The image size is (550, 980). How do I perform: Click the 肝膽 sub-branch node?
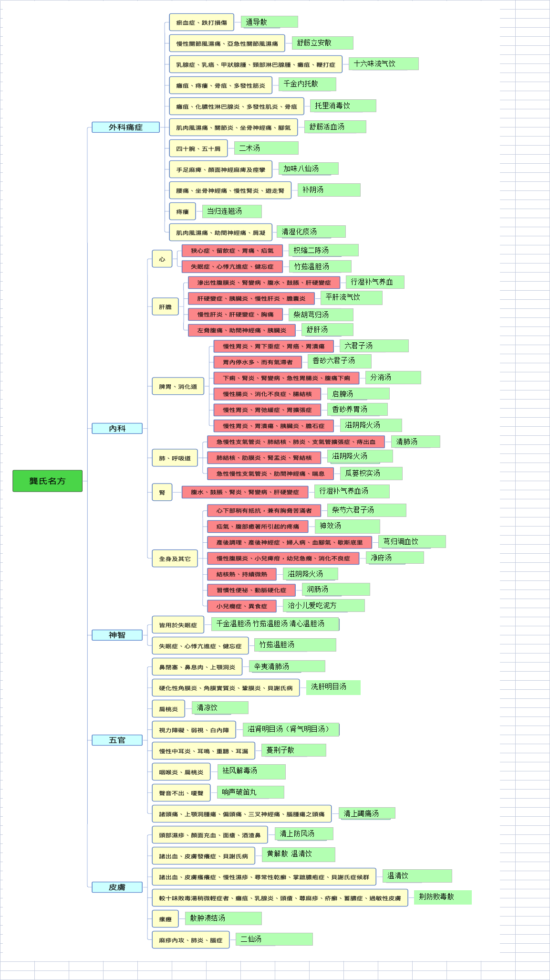(x=165, y=306)
